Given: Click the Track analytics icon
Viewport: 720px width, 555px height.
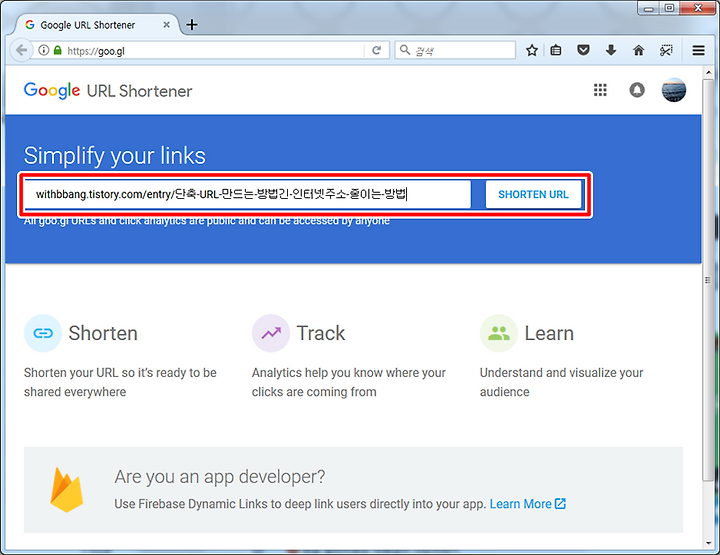Looking at the screenshot, I should (271, 333).
